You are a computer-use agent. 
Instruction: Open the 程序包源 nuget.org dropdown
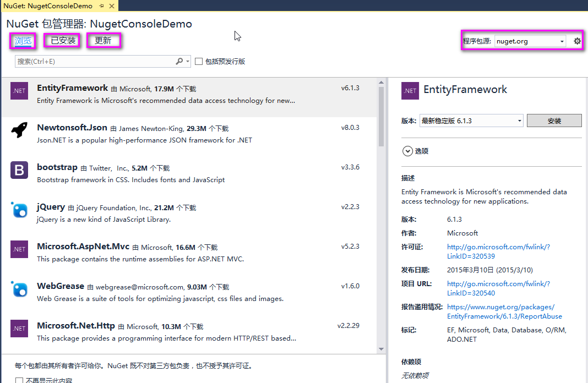(530, 41)
